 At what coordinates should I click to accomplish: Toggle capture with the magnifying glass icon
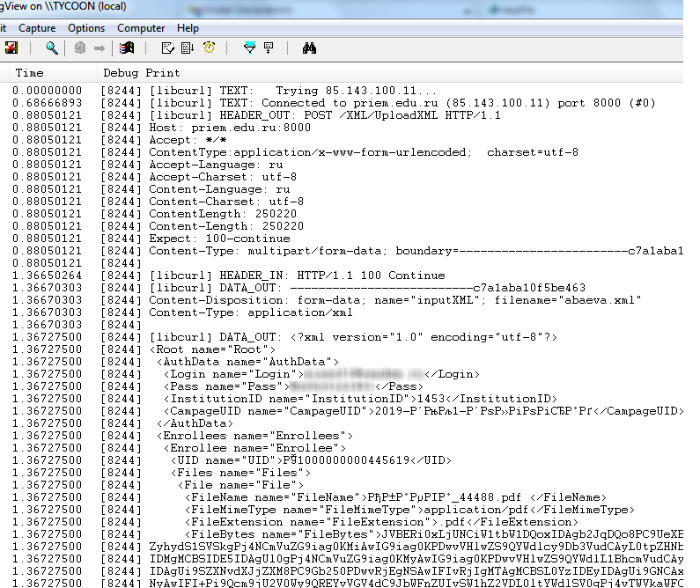(52, 48)
